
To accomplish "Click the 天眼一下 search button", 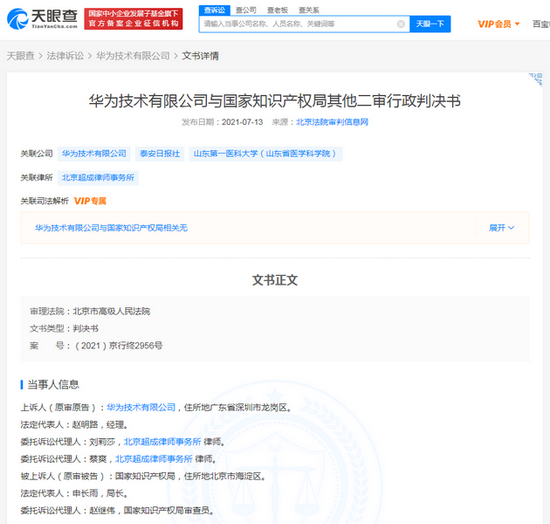I will (x=430, y=24).
